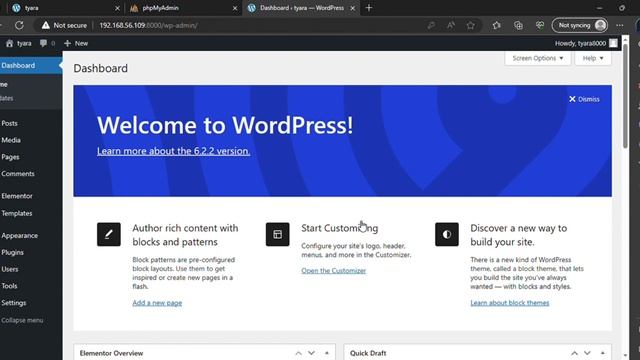Toggle Quick Draft panel collapse

click(x=602, y=353)
